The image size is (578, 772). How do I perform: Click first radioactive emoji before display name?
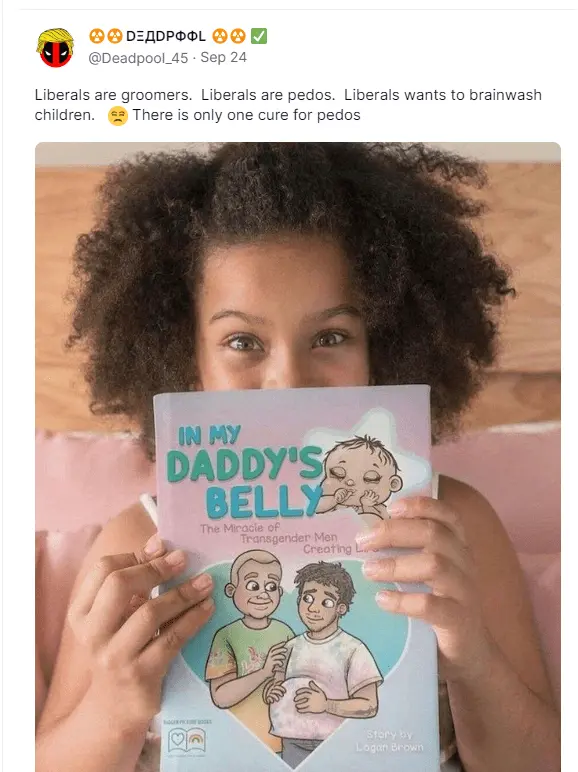[x=97, y=36]
